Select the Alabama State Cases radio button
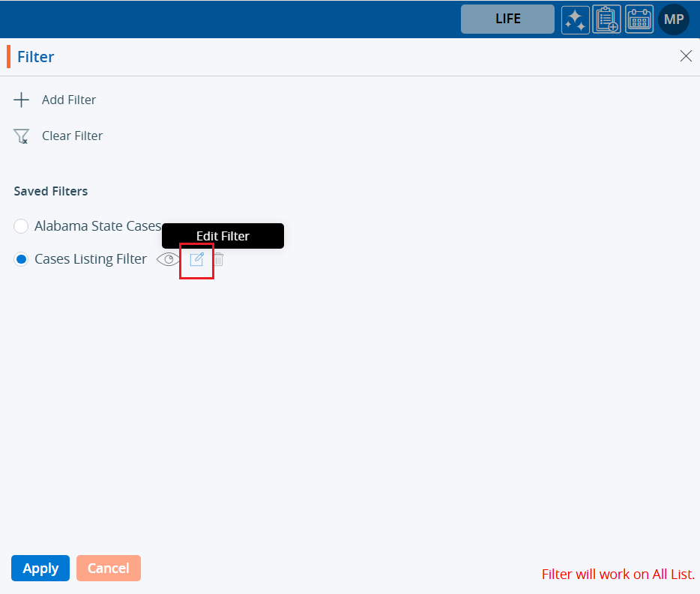700x594 pixels. [x=21, y=226]
